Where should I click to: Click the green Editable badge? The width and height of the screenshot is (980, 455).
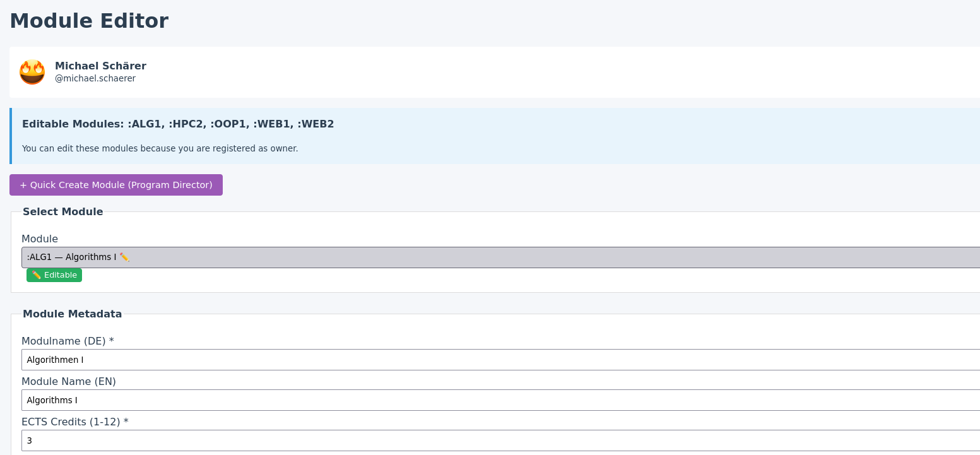pos(54,275)
